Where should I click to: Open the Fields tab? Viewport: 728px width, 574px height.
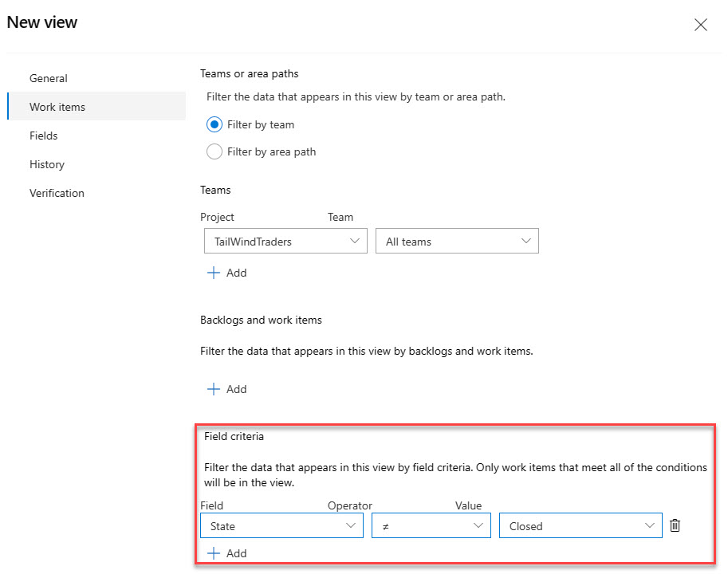pos(44,136)
